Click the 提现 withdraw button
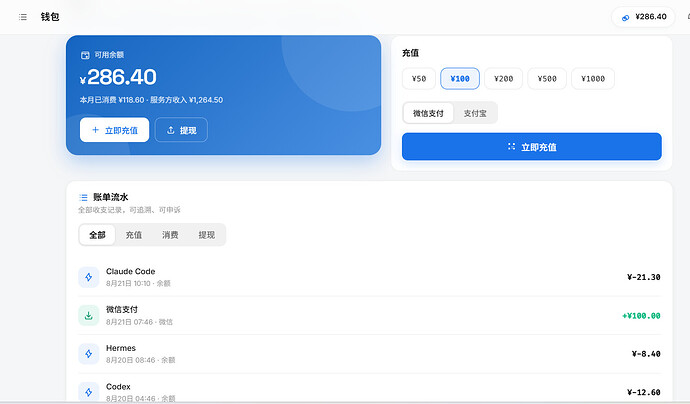 (181, 130)
